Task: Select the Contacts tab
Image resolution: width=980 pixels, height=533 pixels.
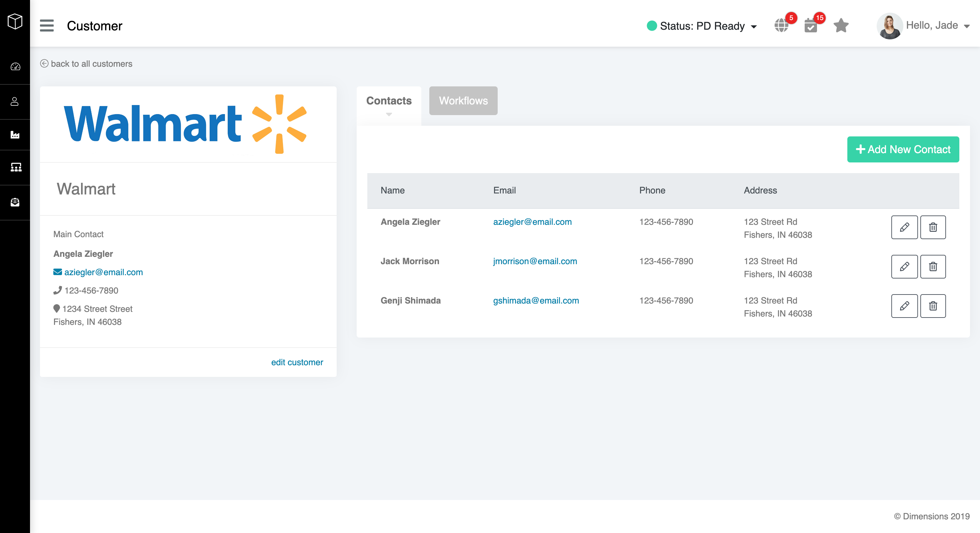Action: coord(389,101)
